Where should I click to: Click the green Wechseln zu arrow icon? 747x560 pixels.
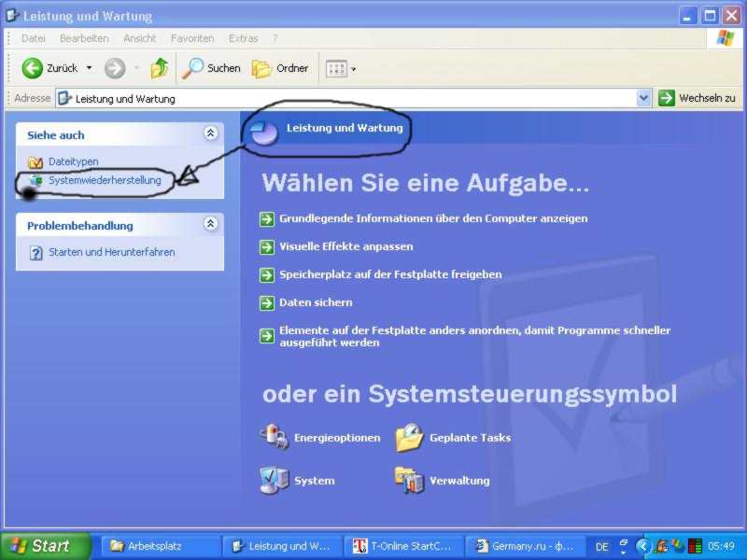coord(667,98)
